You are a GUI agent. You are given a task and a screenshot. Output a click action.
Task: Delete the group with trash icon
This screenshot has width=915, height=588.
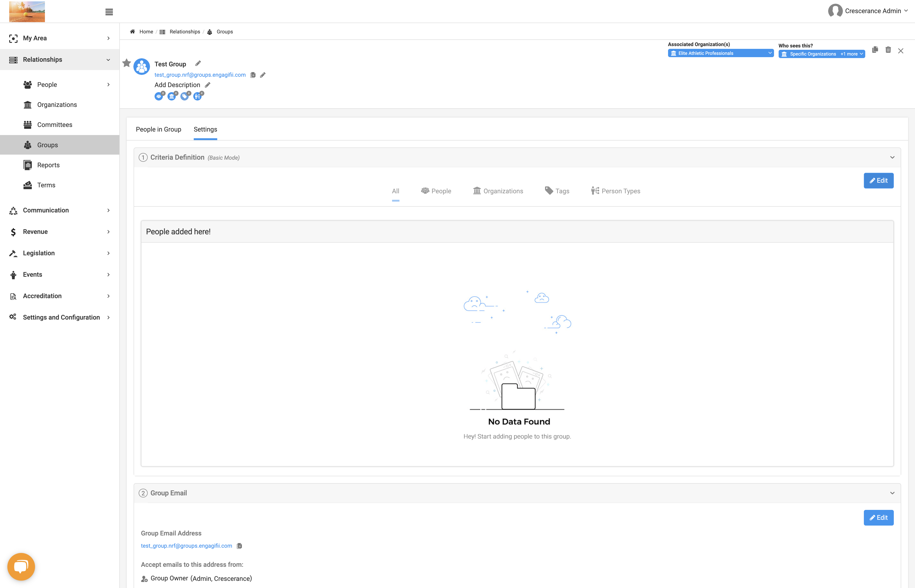point(888,50)
